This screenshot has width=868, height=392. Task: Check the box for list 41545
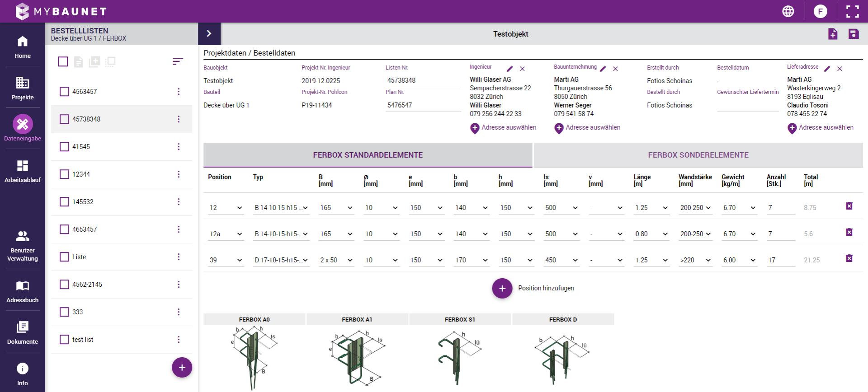65,147
